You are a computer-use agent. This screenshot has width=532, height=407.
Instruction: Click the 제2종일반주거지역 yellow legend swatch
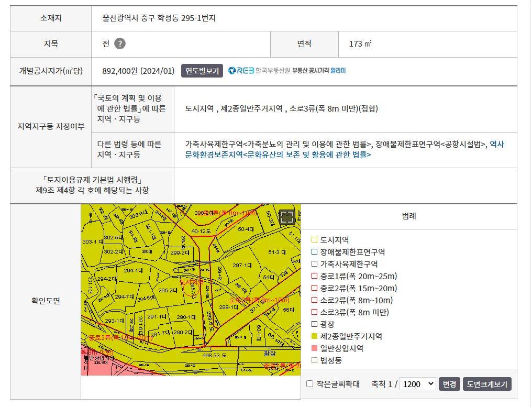pos(314,336)
